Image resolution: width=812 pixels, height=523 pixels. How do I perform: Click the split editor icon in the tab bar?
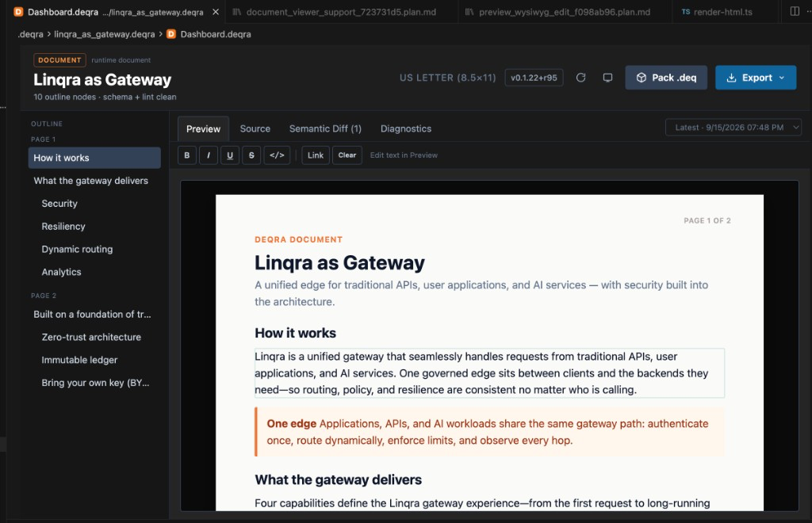coord(795,11)
